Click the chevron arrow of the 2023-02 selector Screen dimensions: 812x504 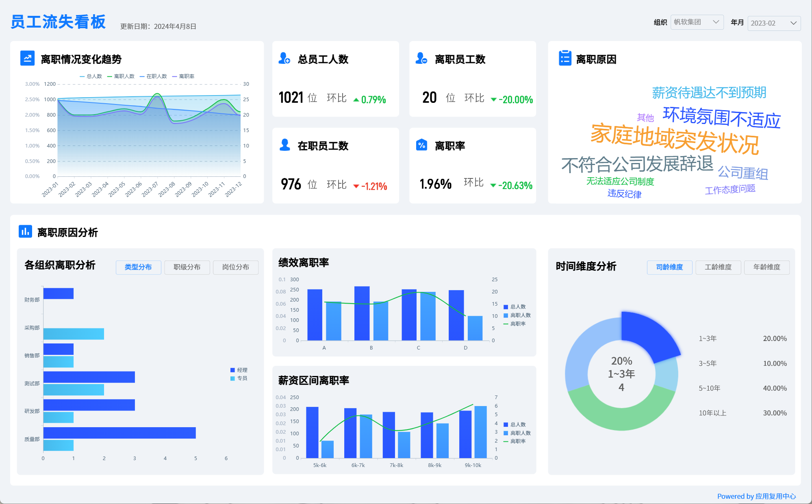(793, 23)
